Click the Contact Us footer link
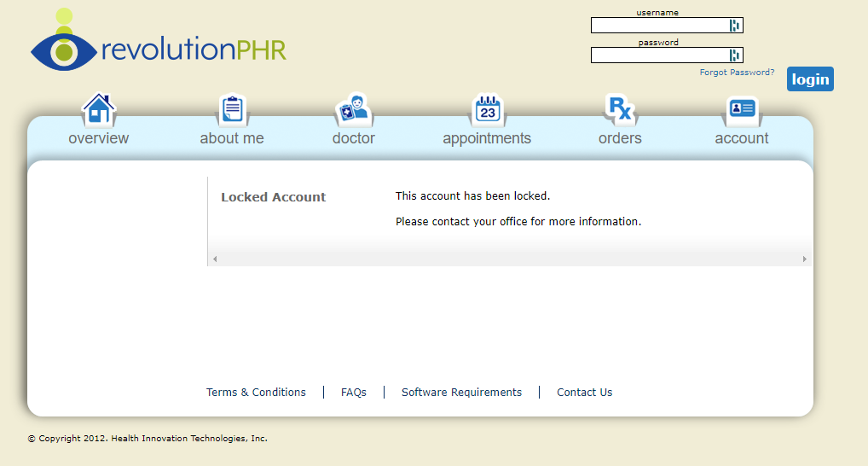 (584, 393)
